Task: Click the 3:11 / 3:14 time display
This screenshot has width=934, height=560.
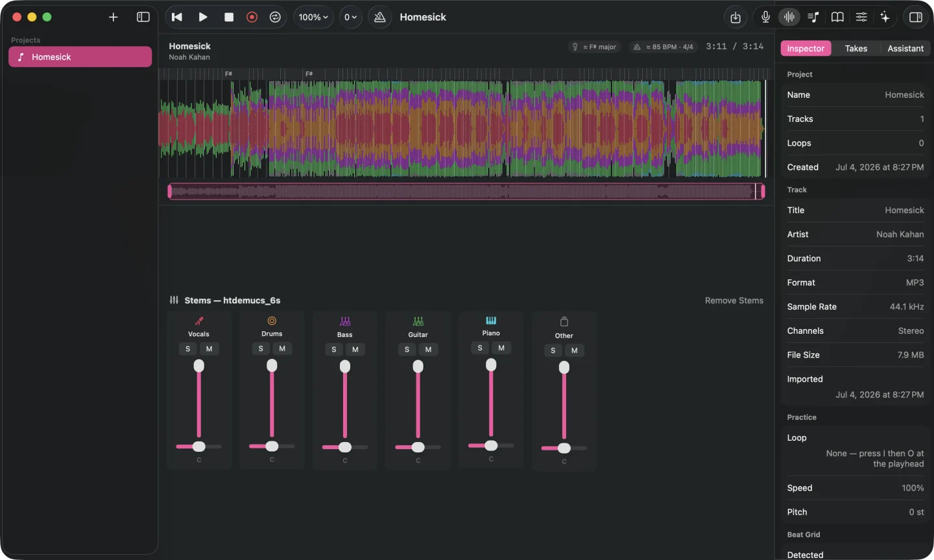Action: 735,47
